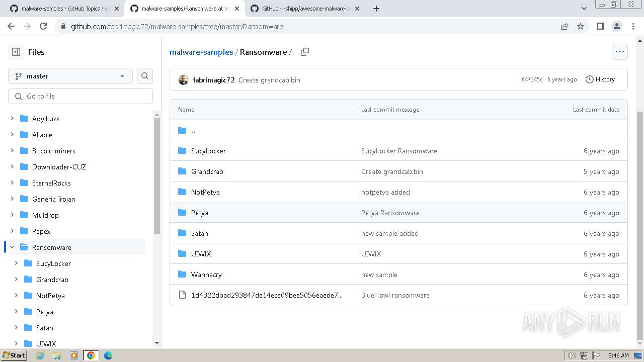The image size is (644, 362).
Task: Select the Generic Trojan tree item
Action: tap(54, 199)
